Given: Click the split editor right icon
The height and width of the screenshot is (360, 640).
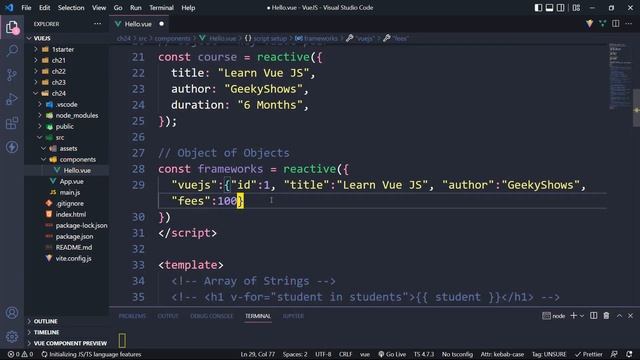Looking at the screenshot, I should point(616,24).
